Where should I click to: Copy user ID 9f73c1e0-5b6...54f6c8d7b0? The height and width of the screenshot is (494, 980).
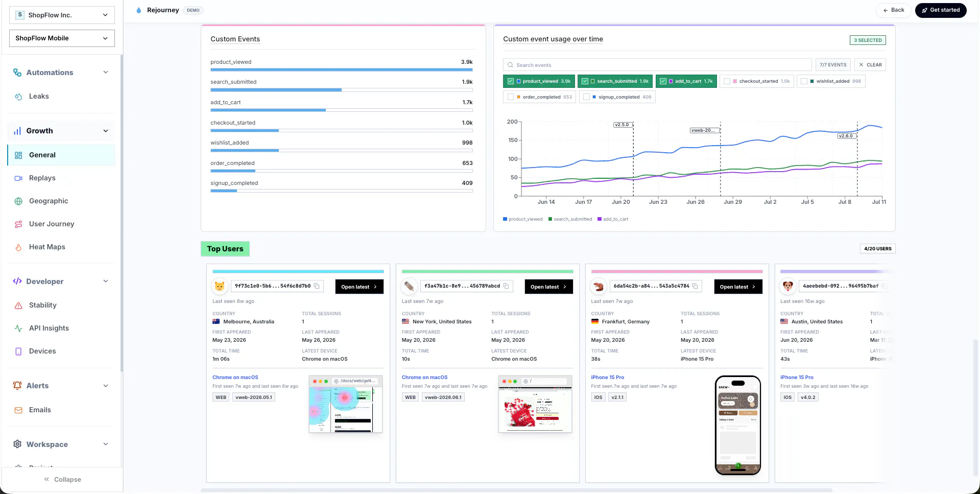click(x=317, y=286)
